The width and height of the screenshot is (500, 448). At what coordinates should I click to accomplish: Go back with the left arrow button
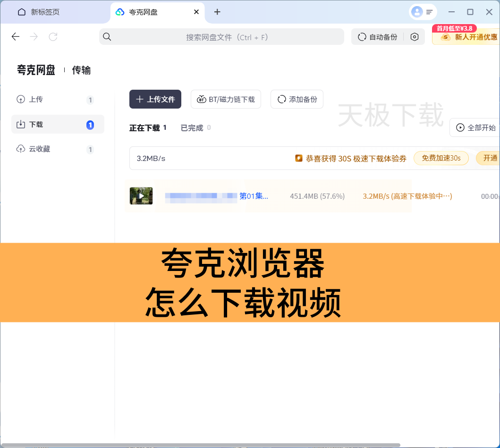(15, 37)
